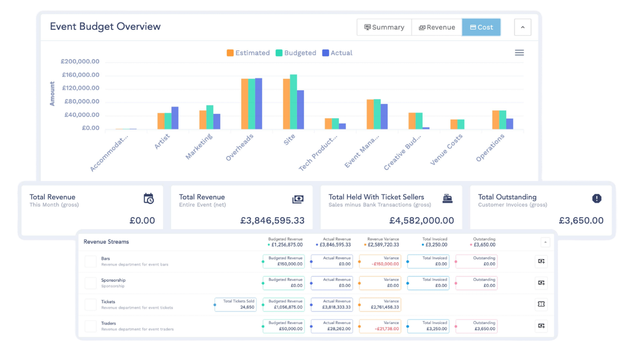Click the calendar icon on Total Revenue This Month

[149, 199]
